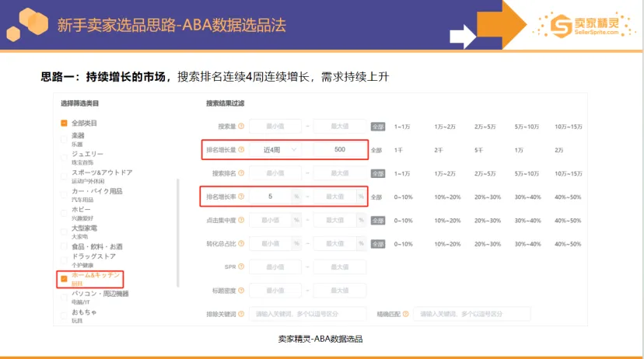
Task: Choose 40%~50% in the 排名增长率 row
Action: [568, 197]
